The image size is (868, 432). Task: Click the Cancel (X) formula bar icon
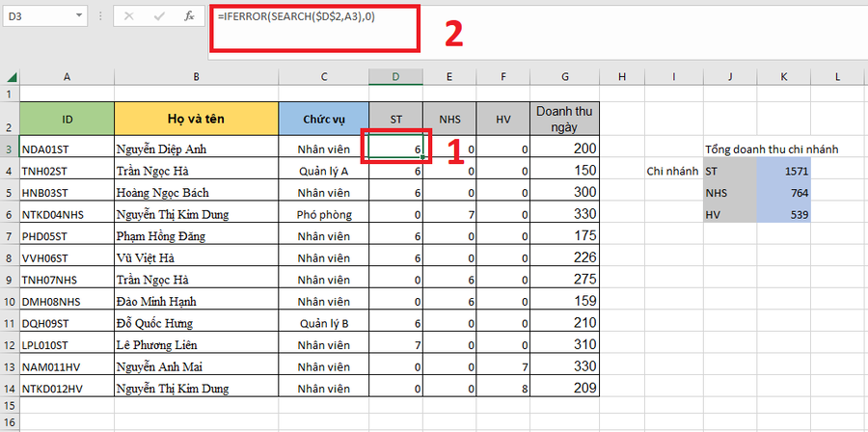(129, 16)
